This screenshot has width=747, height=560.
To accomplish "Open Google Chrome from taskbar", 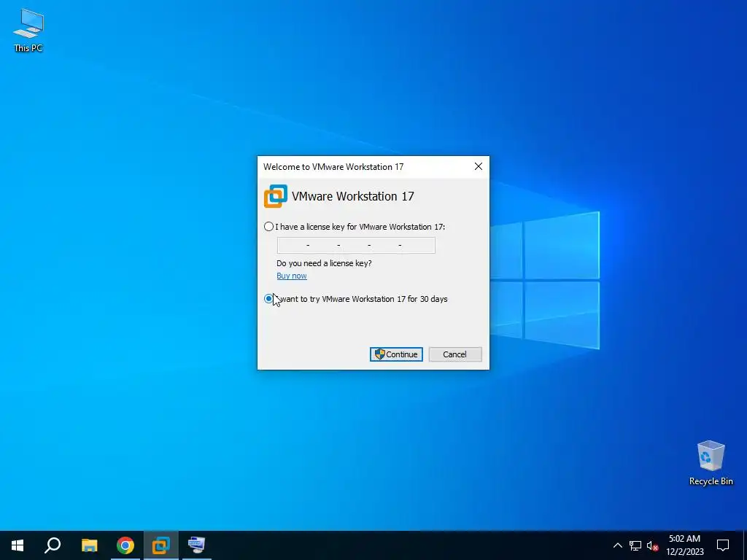I will point(125,545).
